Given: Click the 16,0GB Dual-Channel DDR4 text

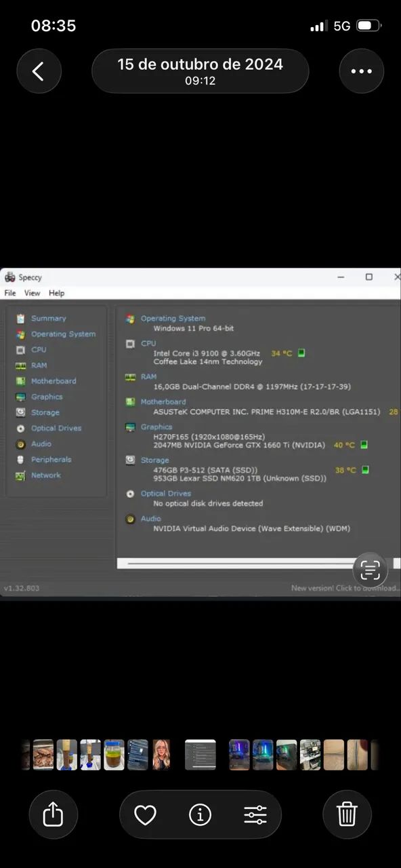Looking at the screenshot, I should (252, 387).
